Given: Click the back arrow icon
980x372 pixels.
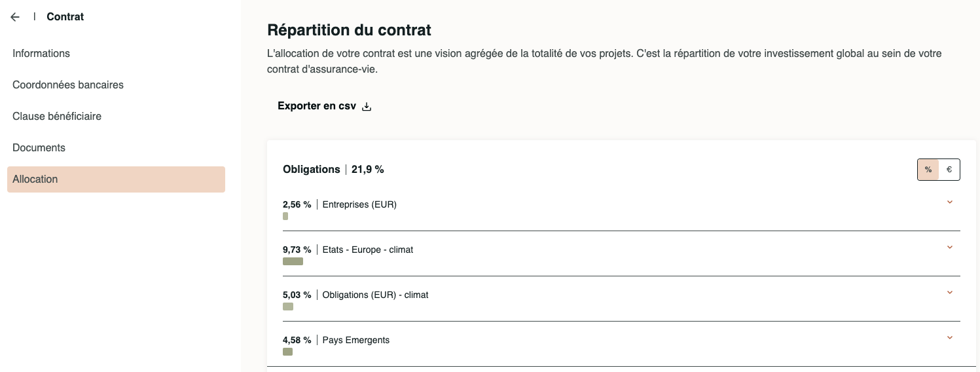Looking at the screenshot, I should pyautogui.click(x=15, y=17).
